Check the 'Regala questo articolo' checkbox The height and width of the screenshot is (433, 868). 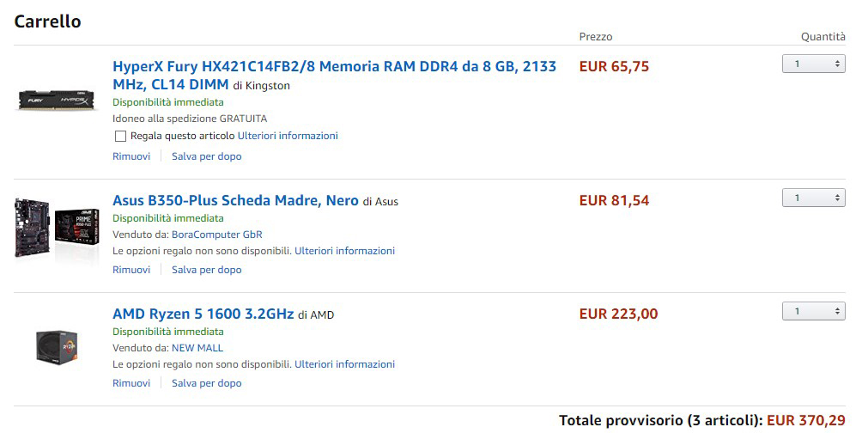tap(120, 136)
